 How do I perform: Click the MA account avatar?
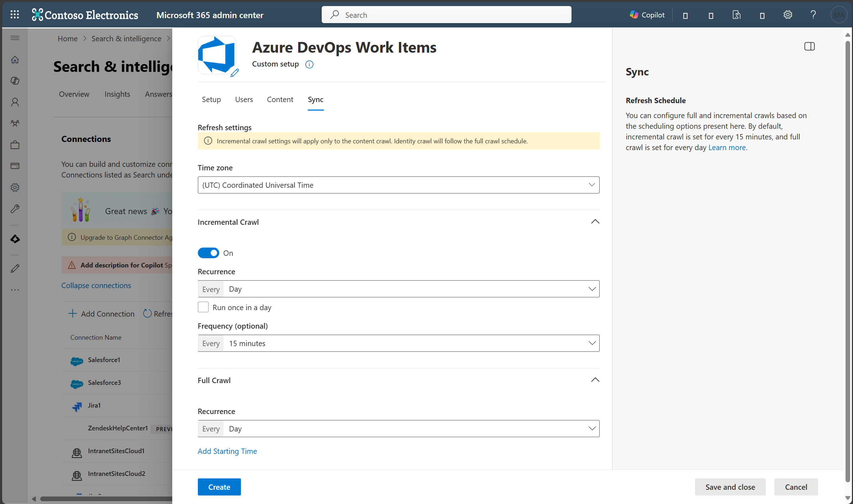[x=839, y=15]
